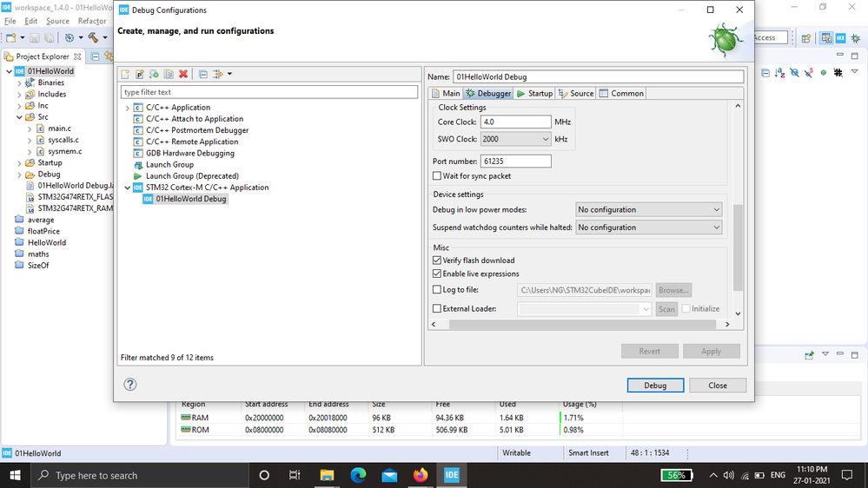Click the build configuration icon in IDE toolbar
This screenshot has height=488, width=868.
(x=70, y=37)
